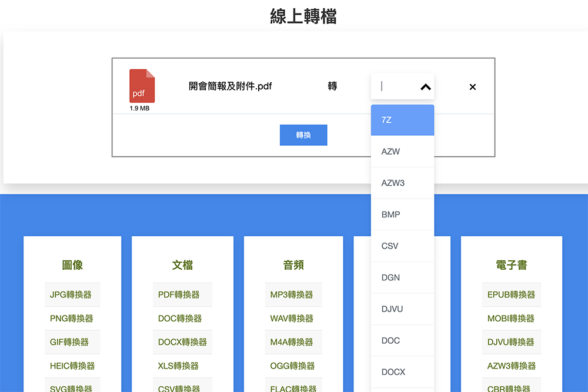Click the red PDF file icon
The height and width of the screenshot is (392, 588).
point(141,86)
